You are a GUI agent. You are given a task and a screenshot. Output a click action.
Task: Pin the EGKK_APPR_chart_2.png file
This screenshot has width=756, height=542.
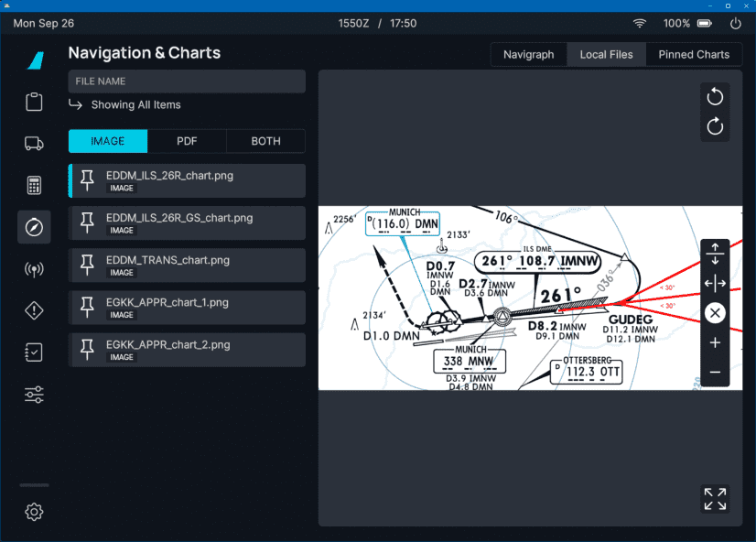(x=88, y=350)
